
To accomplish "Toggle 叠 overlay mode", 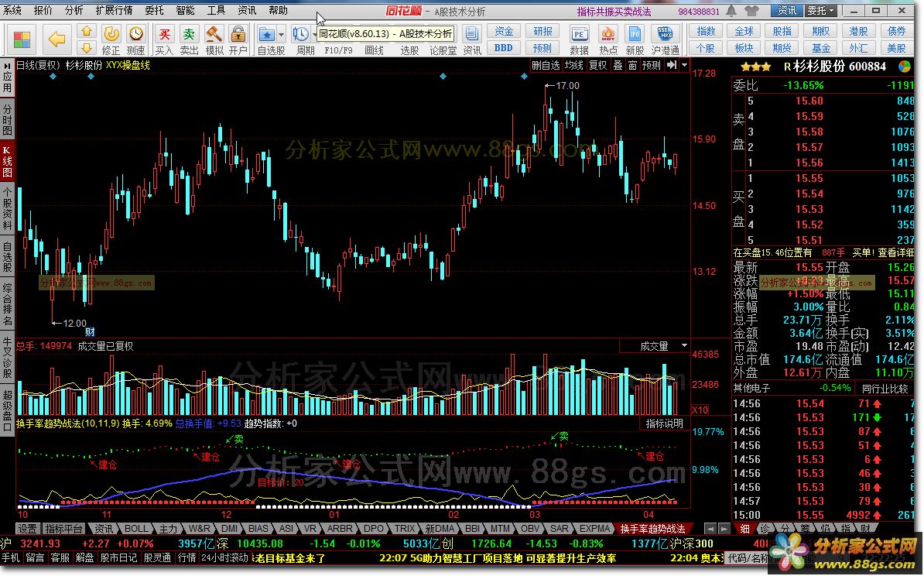I will [618, 66].
